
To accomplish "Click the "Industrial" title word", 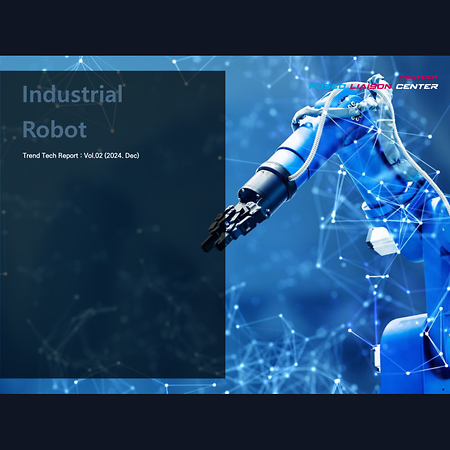I will coord(72,94).
